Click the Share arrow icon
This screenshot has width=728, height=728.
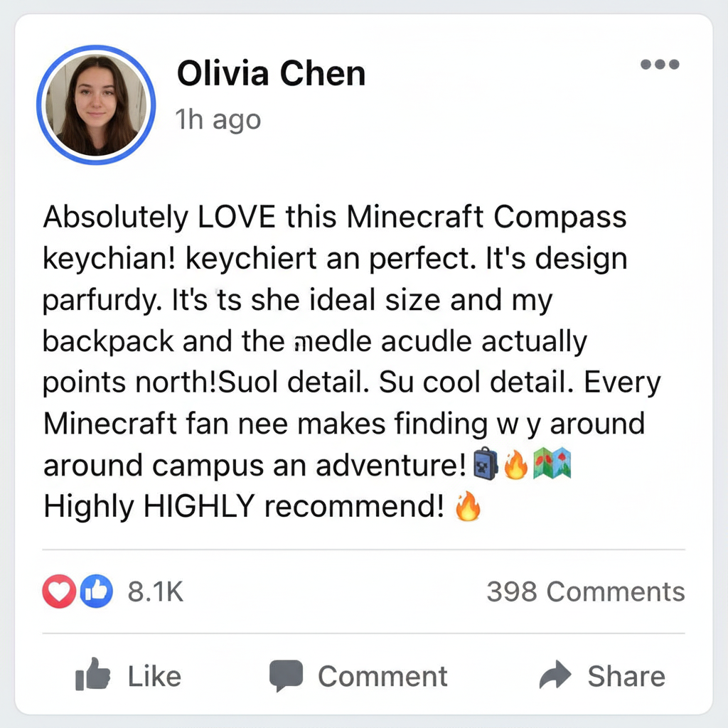(555, 675)
